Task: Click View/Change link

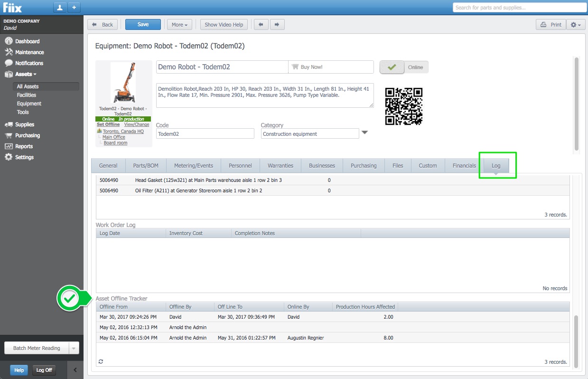Action: point(137,124)
